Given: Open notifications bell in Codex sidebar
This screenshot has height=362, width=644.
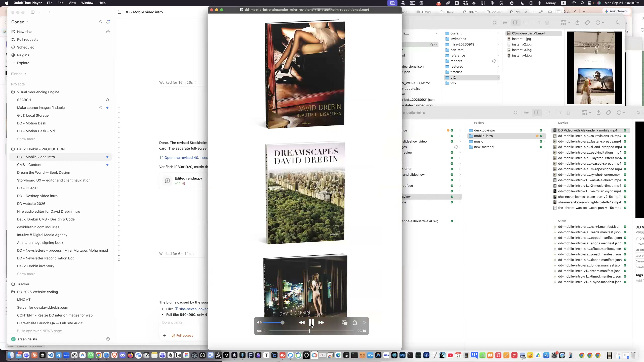Looking at the screenshot, I should pyautogui.click(x=108, y=22).
